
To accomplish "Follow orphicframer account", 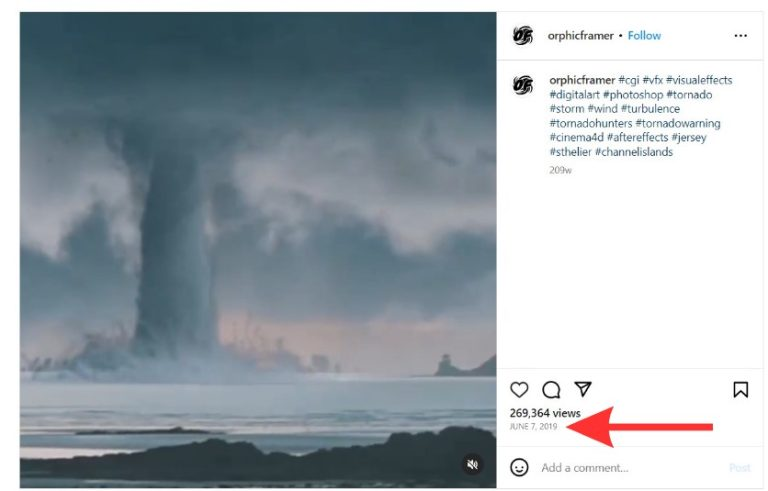I will [x=644, y=35].
